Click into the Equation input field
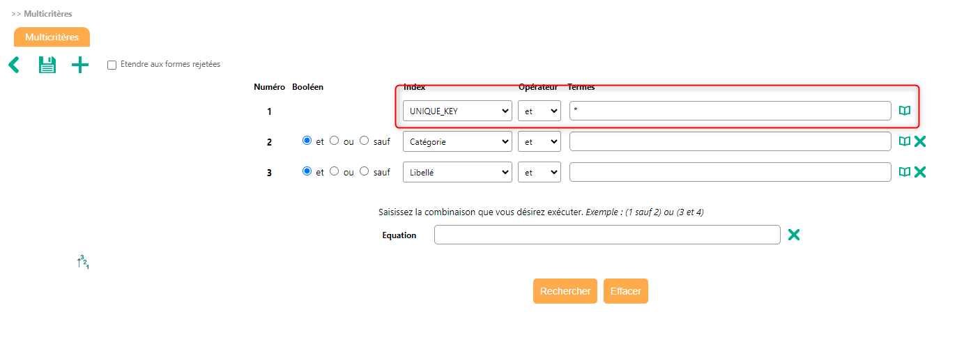Viewport: 980px width, 360px height. [606, 235]
